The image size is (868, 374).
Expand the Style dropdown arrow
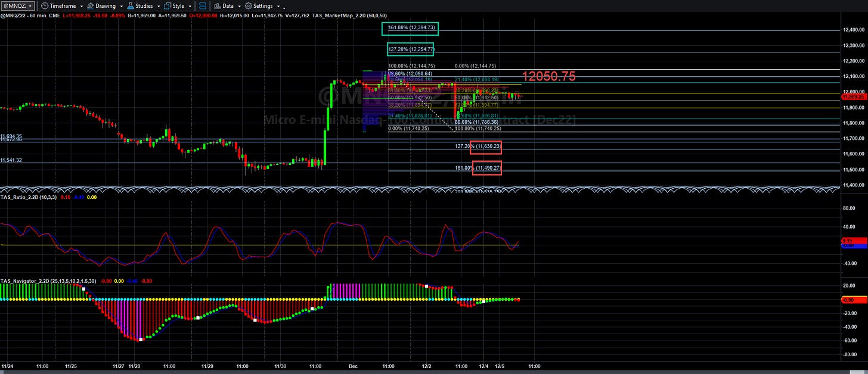click(190, 7)
